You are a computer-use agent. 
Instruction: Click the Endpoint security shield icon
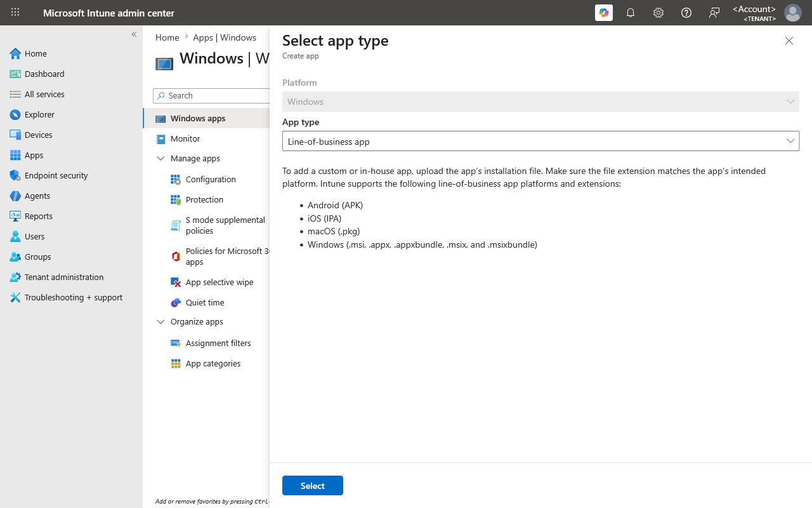[x=15, y=175]
